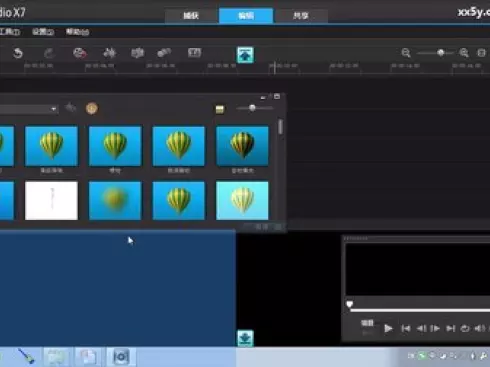
Task: Toggle the yellow library view mode icon
Action: click(x=219, y=109)
